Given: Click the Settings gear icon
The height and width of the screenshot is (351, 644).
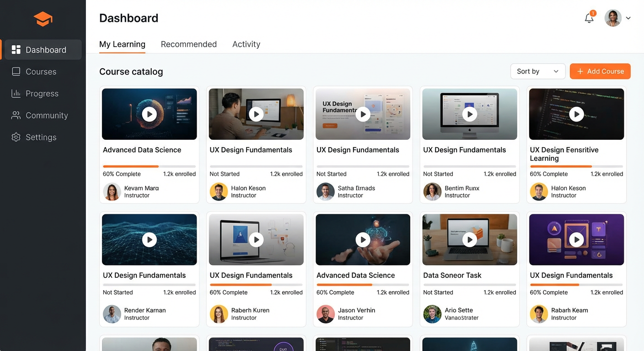Looking at the screenshot, I should [16, 137].
